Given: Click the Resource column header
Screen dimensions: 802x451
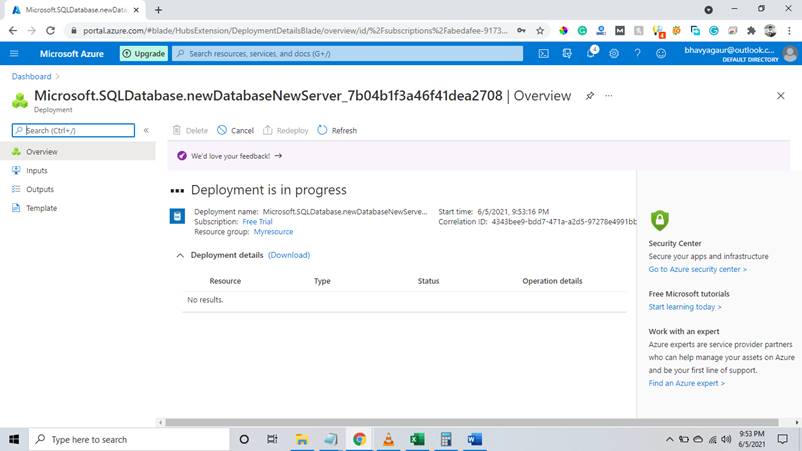Looking at the screenshot, I should point(225,281).
